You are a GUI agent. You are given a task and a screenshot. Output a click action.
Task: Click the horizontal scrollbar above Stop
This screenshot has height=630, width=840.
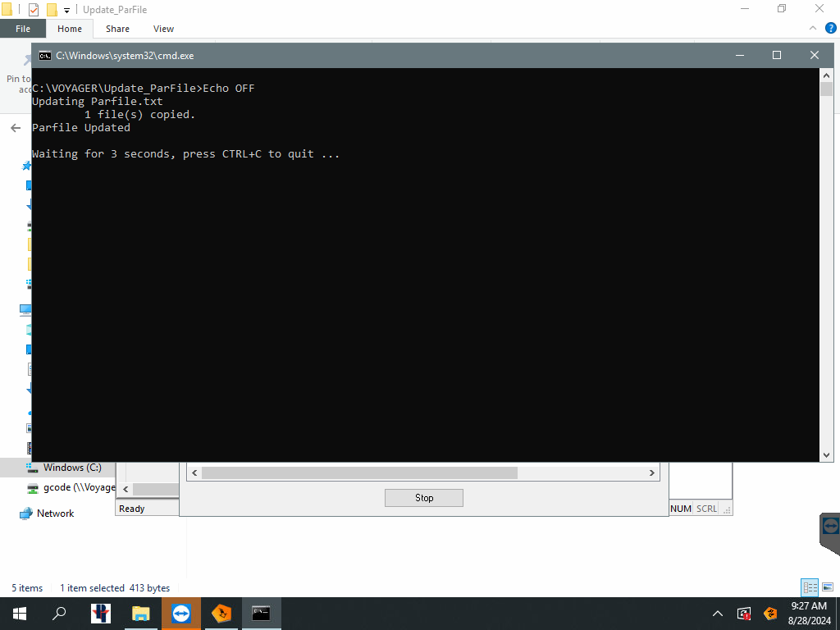pyautogui.click(x=359, y=473)
